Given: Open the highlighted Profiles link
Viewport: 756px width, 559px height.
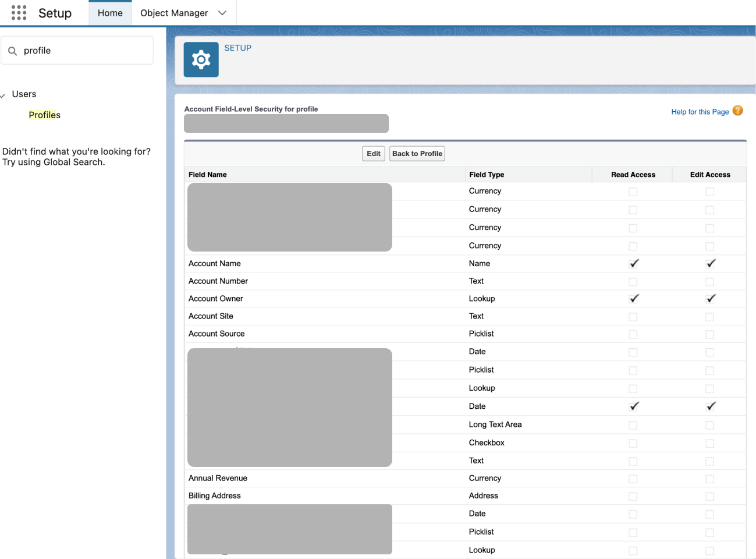Looking at the screenshot, I should click(44, 115).
